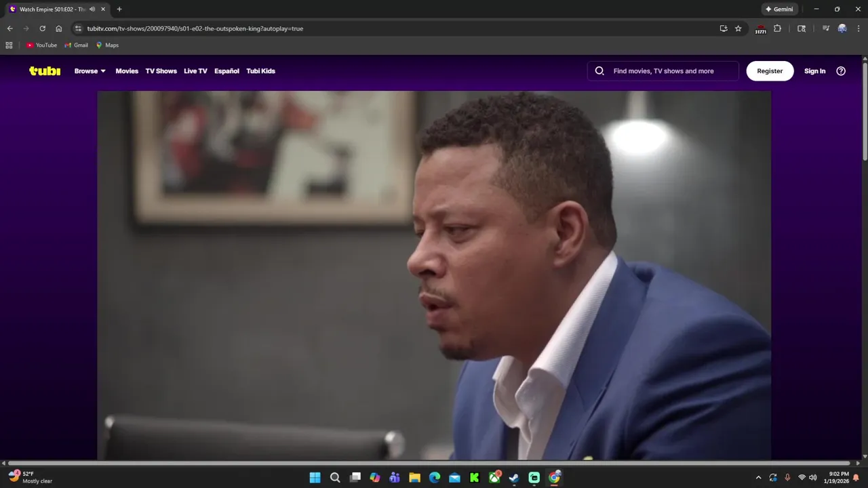Open the Chrome profile avatar
Screen dimensions: 868x488
842,28
